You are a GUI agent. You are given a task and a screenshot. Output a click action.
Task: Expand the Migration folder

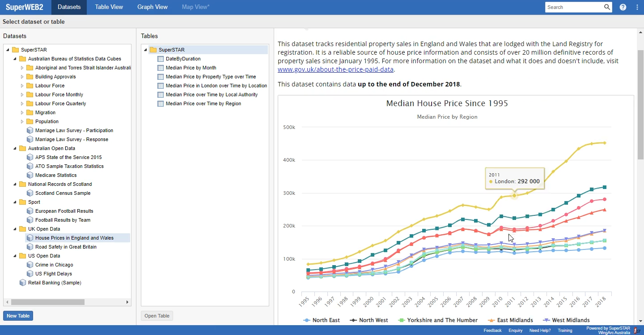[x=22, y=112]
